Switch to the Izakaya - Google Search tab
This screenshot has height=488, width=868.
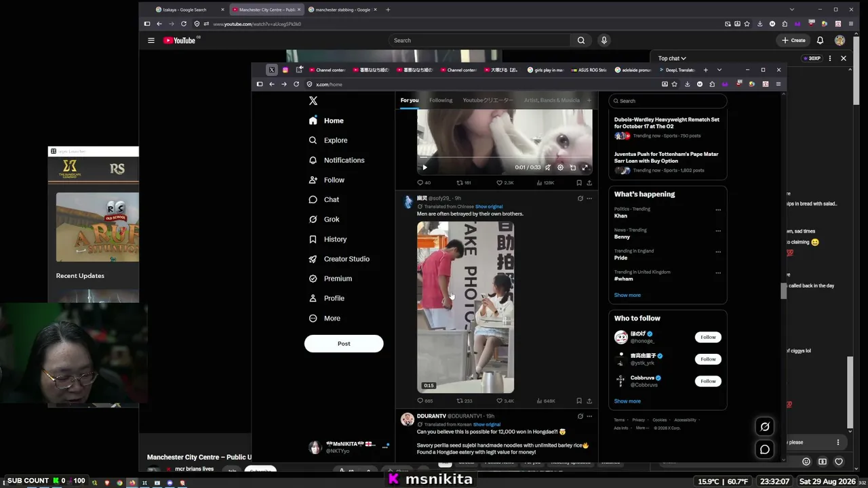click(x=189, y=9)
